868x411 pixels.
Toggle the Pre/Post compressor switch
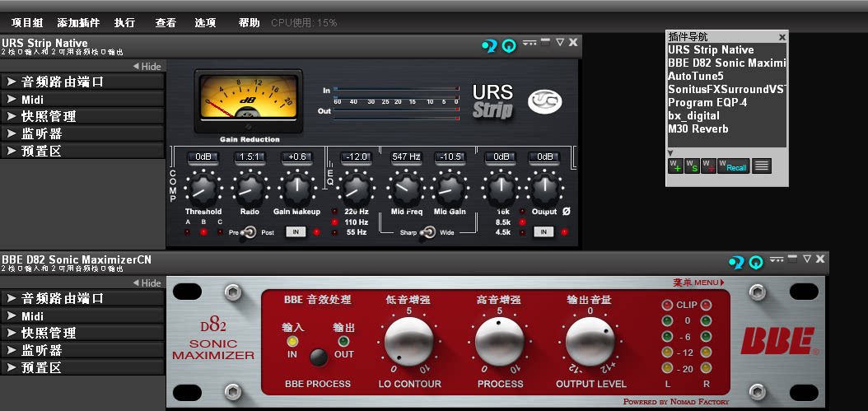(x=249, y=232)
